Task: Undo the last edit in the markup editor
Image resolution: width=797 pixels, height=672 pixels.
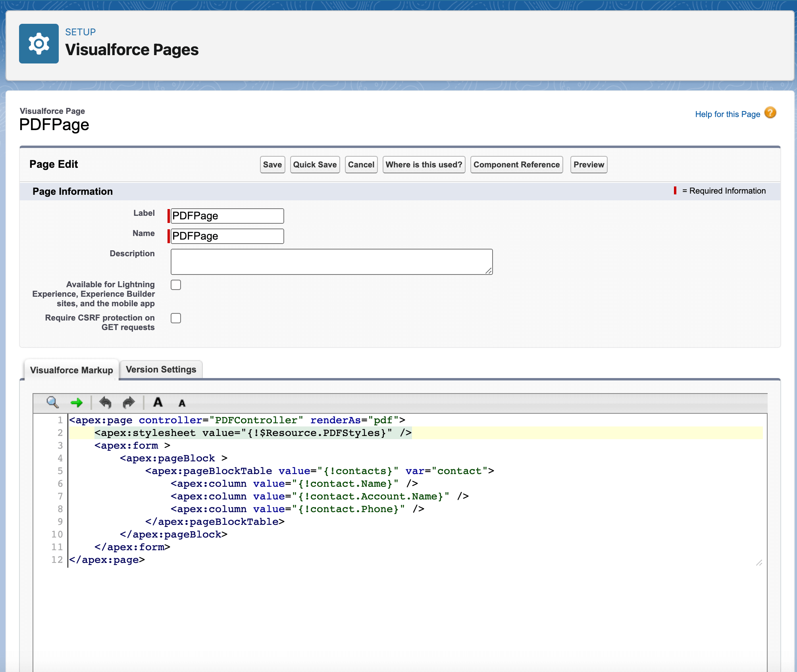Action: click(105, 403)
